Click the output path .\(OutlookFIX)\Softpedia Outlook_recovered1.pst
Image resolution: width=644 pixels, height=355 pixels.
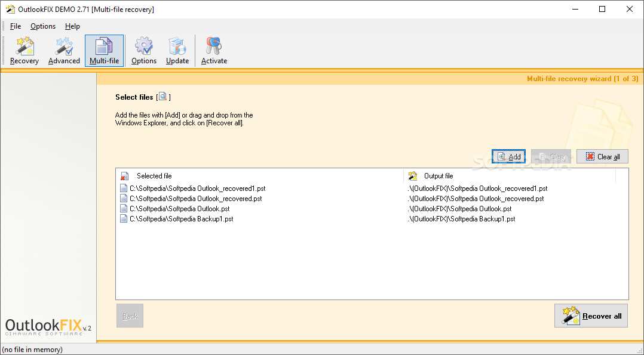(478, 189)
